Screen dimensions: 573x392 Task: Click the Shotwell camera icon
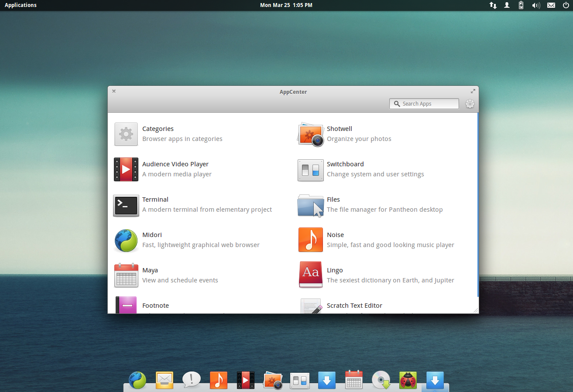tap(310, 134)
